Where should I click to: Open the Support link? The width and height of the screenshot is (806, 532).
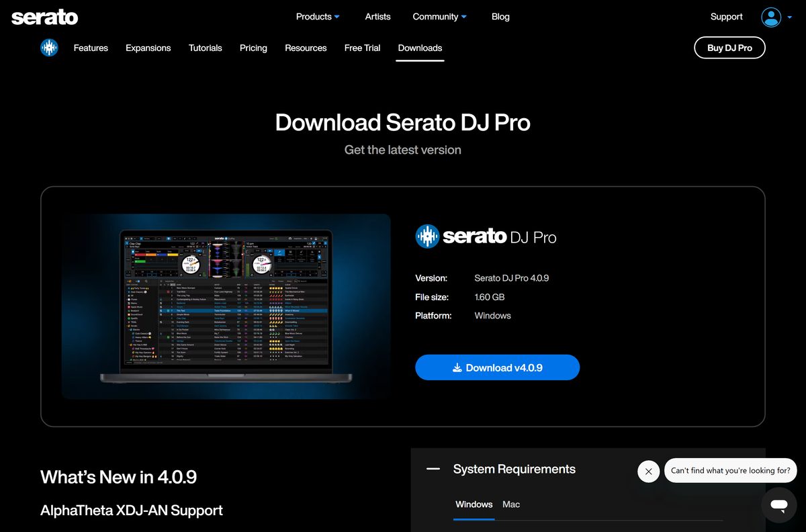(x=727, y=17)
